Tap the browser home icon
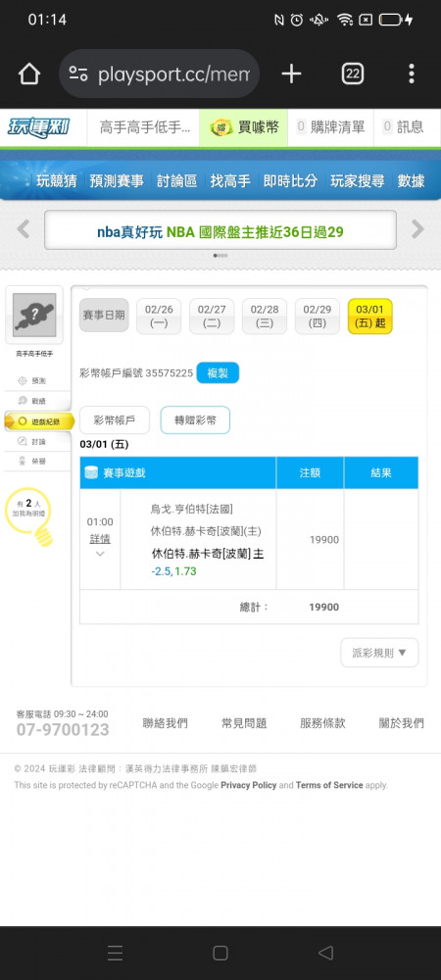Image resolution: width=441 pixels, height=980 pixels. 28,74
